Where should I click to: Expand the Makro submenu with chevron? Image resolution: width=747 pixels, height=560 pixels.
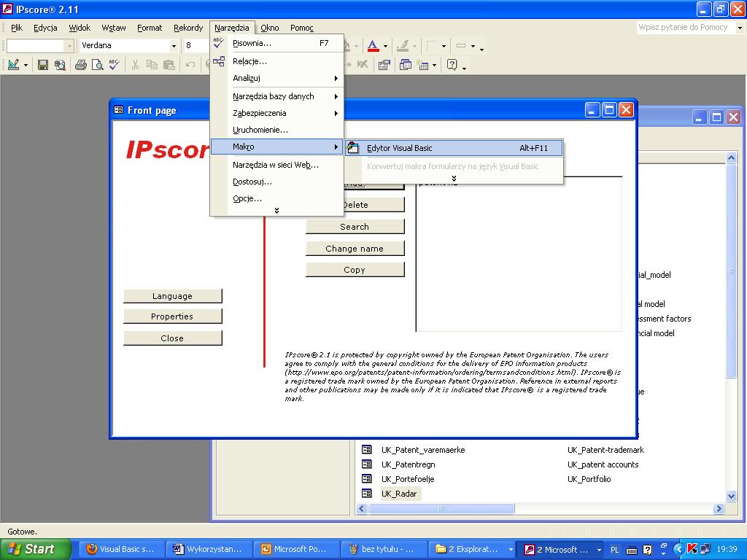(x=454, y=179)
